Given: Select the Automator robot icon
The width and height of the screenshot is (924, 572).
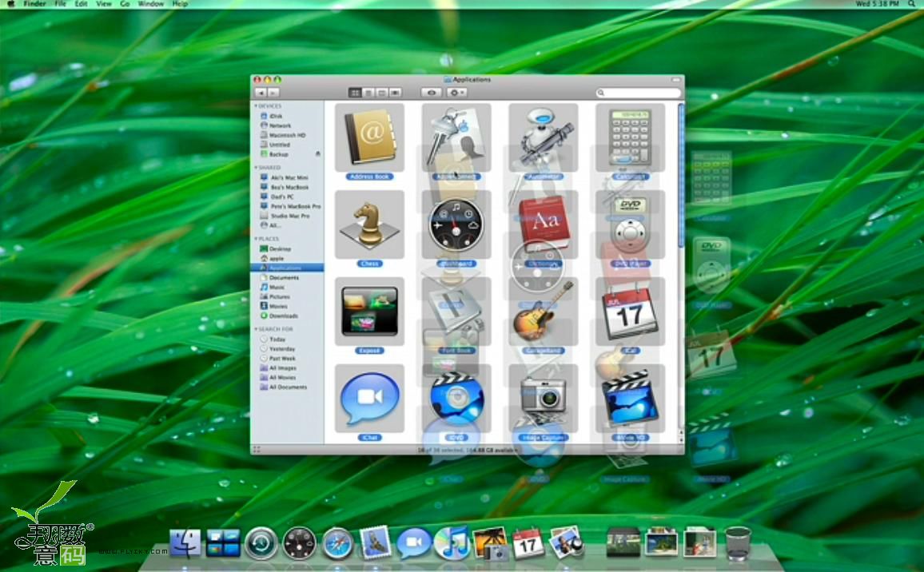Looking at the screenshot, I should pyautogui.click(x=544, y=138).
